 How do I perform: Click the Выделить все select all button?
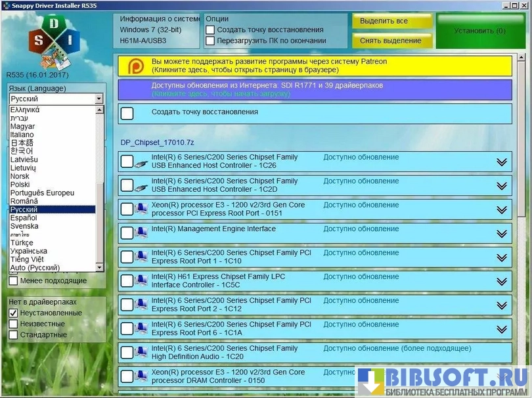point(392,21)
